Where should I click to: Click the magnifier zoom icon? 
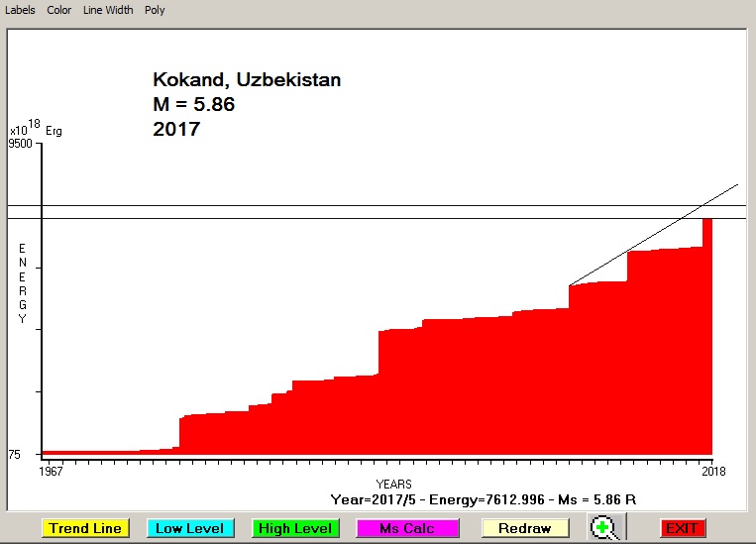pos(602,528)
